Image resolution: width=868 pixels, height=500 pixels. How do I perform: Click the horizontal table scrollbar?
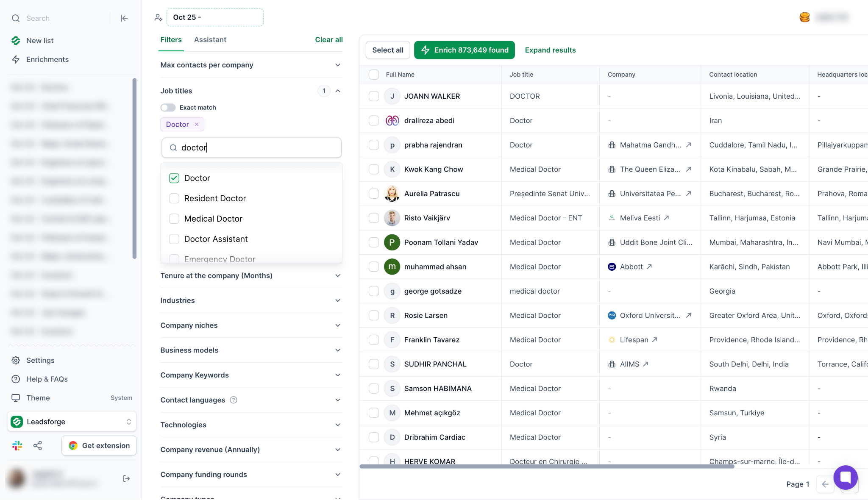coord(547,466)
